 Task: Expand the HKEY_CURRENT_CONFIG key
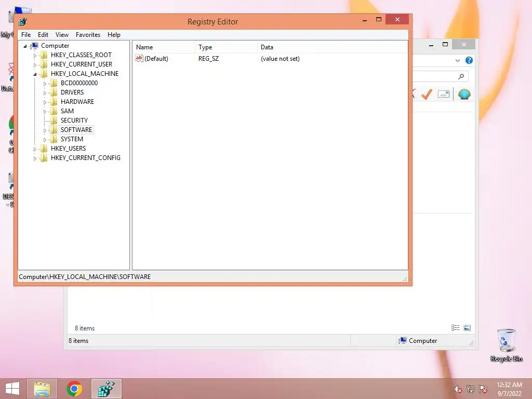pos(35,158)
